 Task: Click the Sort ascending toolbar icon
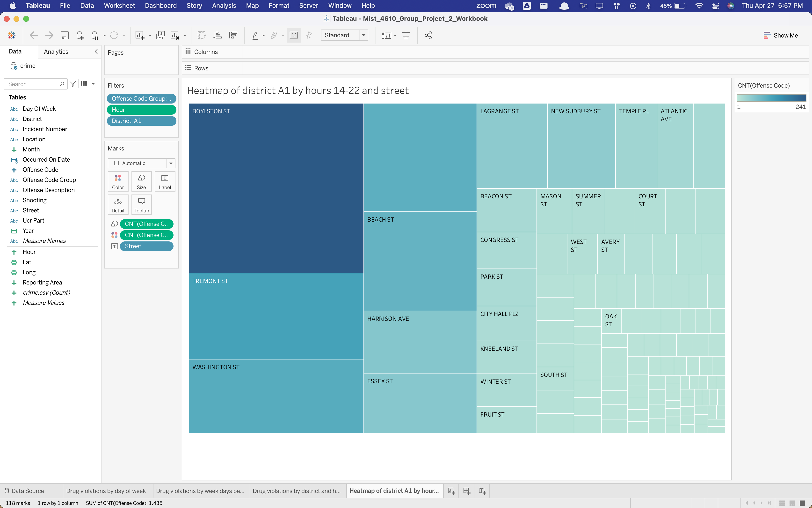tap(217, 35)
